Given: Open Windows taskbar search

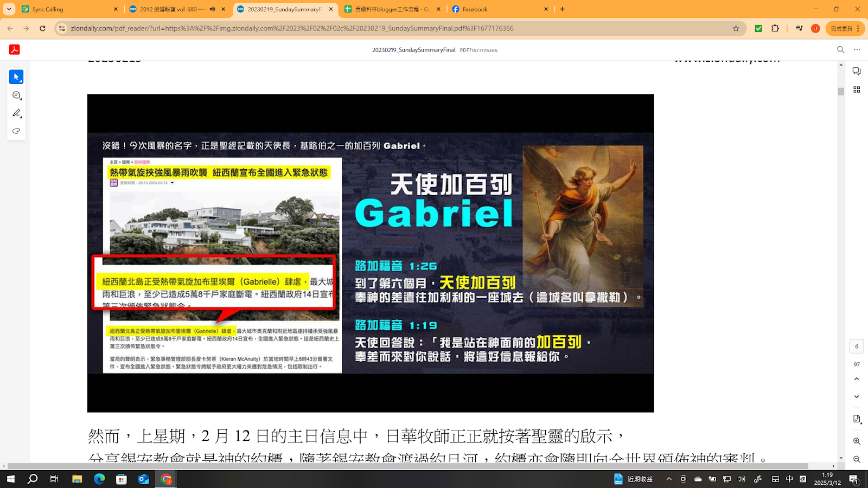Looking at the screenshot, I should tap(33, 479).
